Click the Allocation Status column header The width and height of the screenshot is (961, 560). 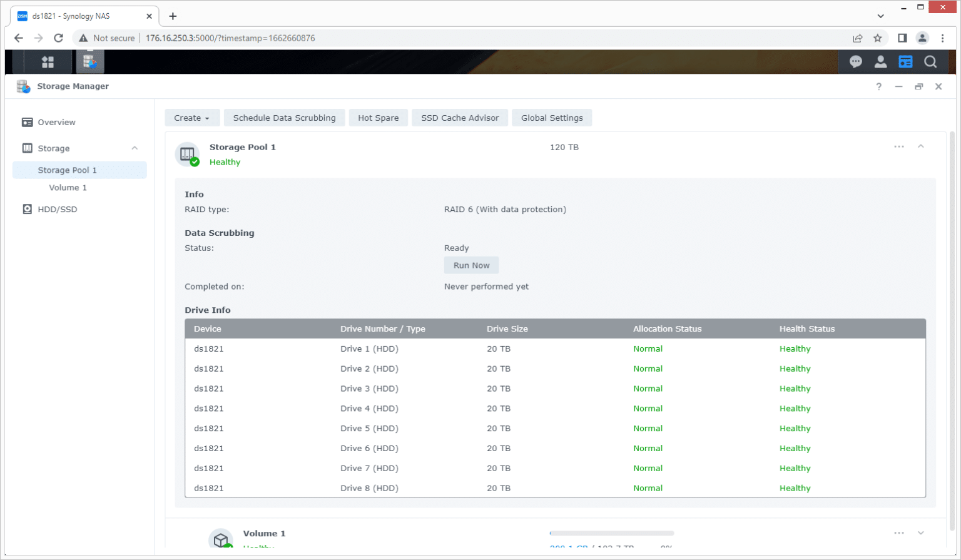pyautogui.click(x=698, y=328)
